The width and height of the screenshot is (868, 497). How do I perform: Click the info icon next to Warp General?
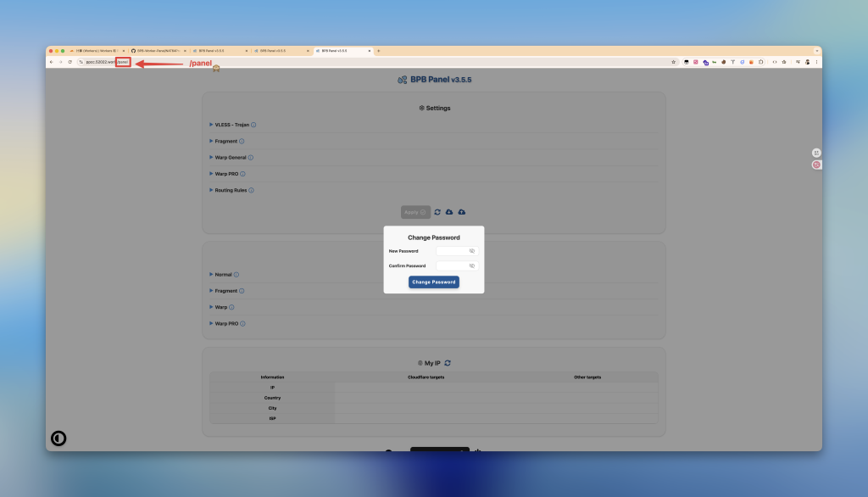(x=251, y=158)
